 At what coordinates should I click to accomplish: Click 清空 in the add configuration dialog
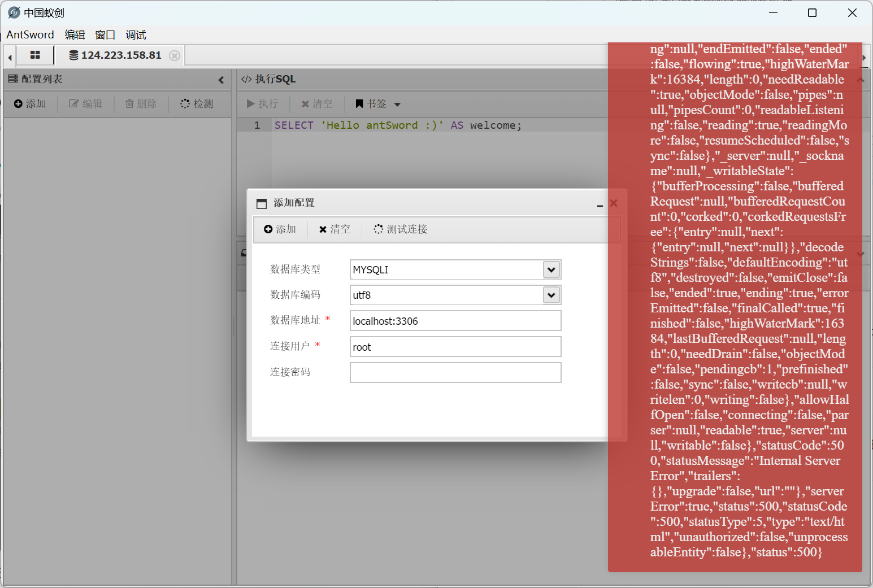coord(335,229)
